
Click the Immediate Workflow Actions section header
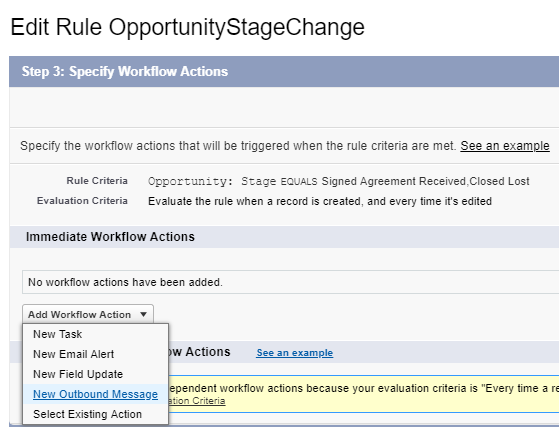[110, 237]
